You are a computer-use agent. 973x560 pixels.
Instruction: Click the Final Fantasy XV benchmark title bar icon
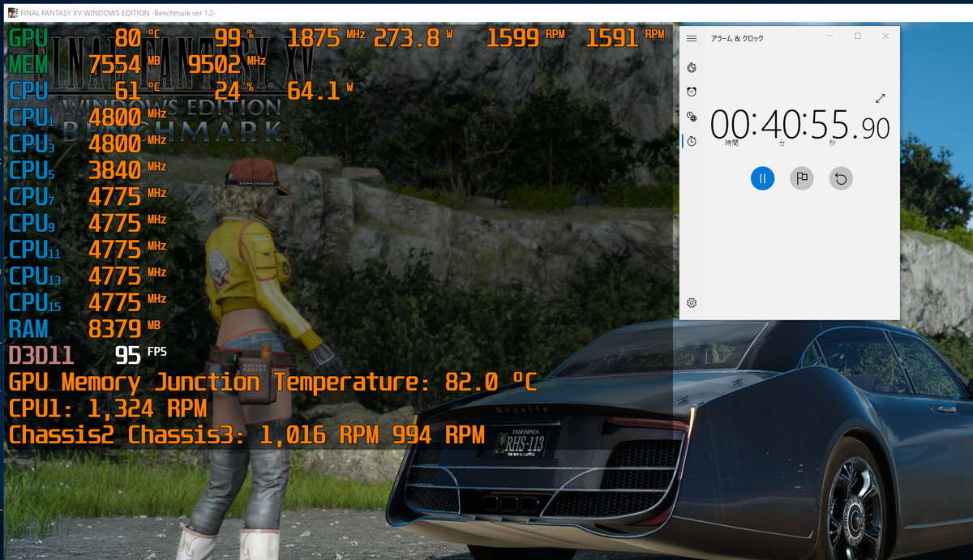pos(12,13)
